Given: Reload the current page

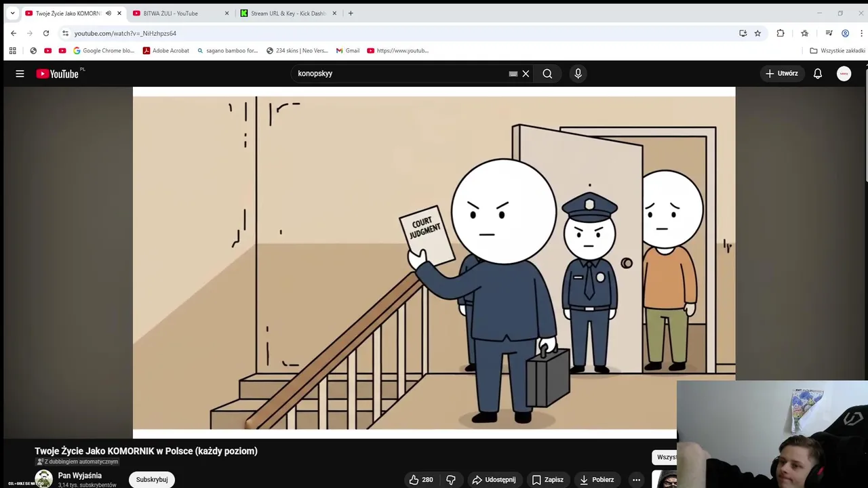Looking at the screenshot, I should [46, 33].
